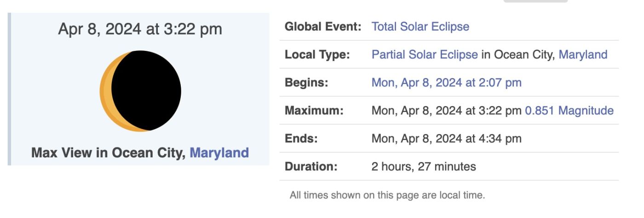Screen dimensions: 644x218
Task: Open the Partial Solar Eclipse link
Action: 424,55
